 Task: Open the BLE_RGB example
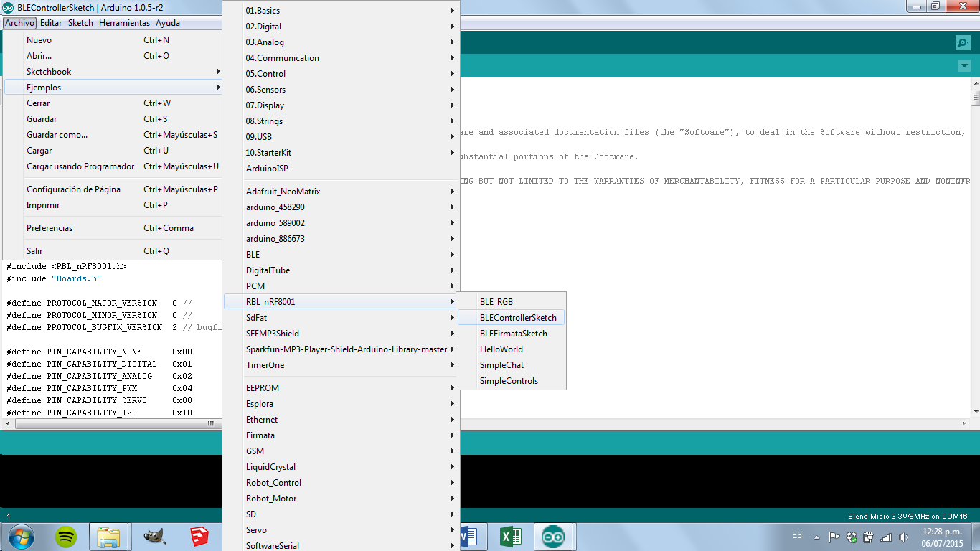(512, 302)
